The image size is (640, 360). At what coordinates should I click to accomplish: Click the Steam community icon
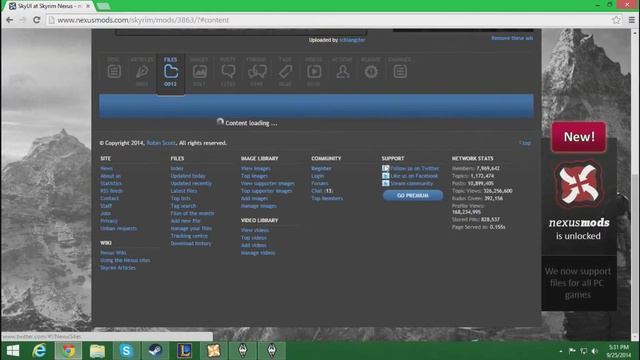point(385,183)
